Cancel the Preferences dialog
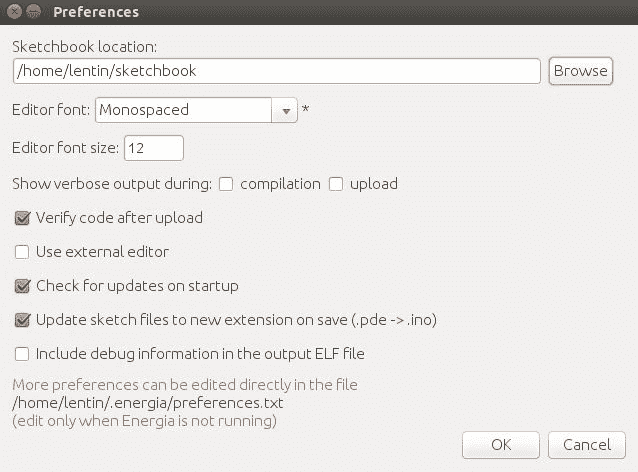The height and width of the screenshot is (472, 638). (x=587, y=444)
